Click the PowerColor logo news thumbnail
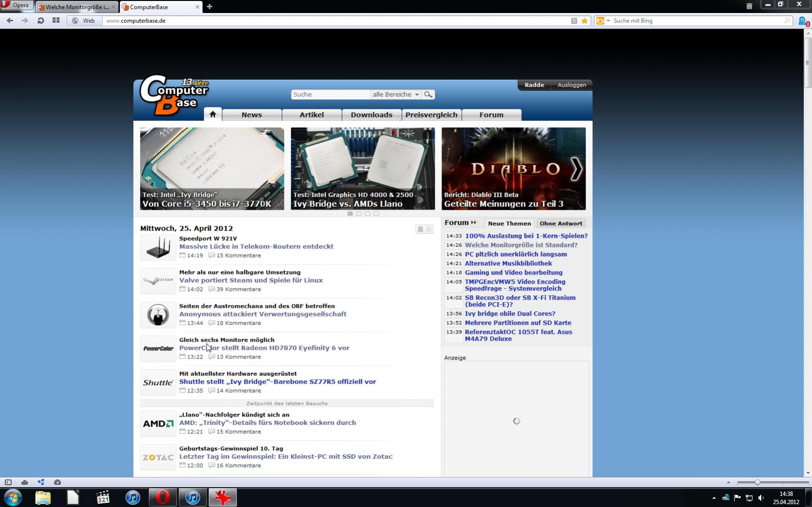Image resolution: width=812 pixels, height=507 pixels. click(158, 349)
